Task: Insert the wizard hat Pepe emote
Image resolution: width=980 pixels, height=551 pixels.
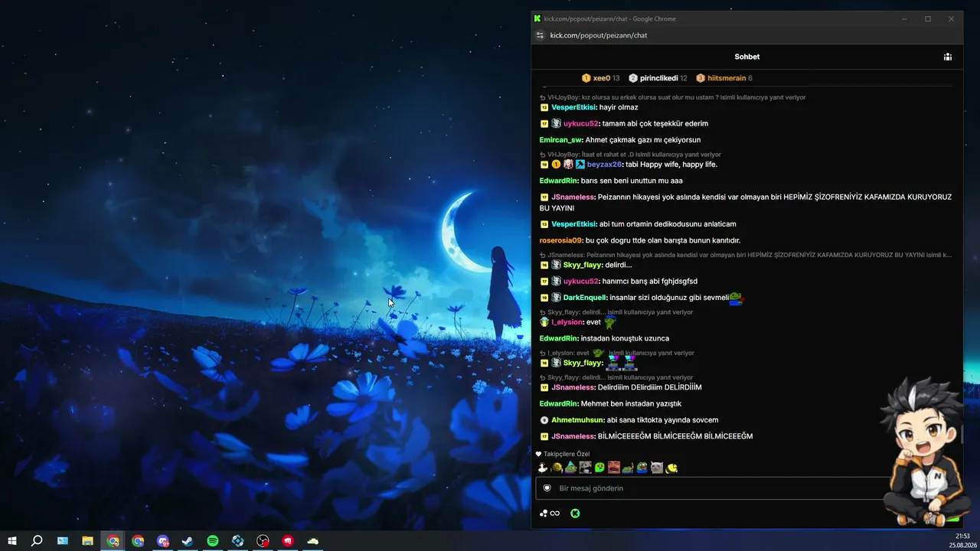Action: (571, 468)
